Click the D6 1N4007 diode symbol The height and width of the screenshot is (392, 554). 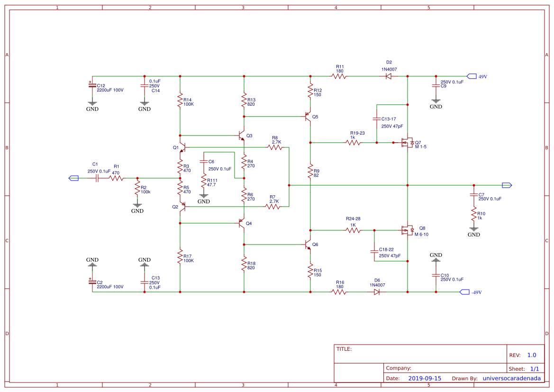[377, 292]
